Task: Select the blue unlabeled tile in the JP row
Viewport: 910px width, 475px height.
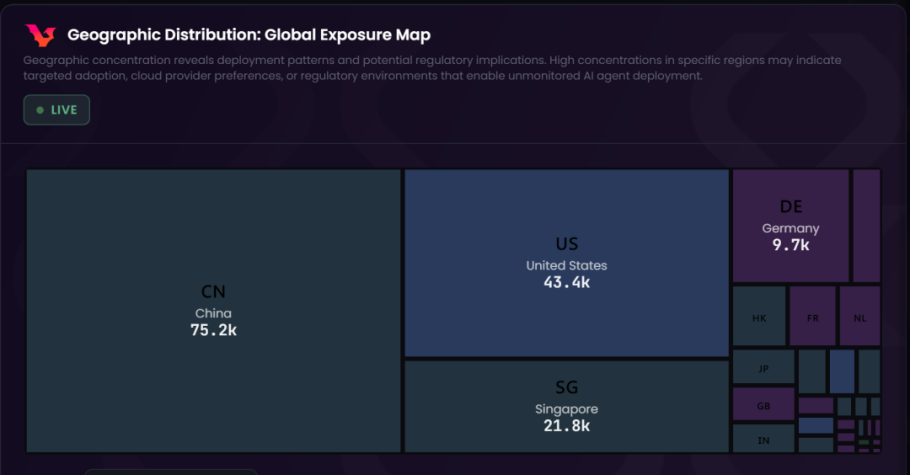Action: [842, 371]
